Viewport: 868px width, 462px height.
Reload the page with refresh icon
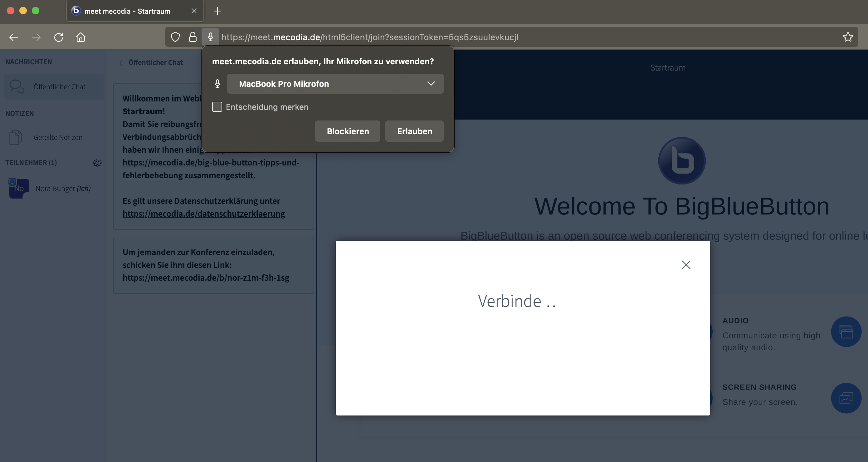pyautogui.click(x=59, y=37)
